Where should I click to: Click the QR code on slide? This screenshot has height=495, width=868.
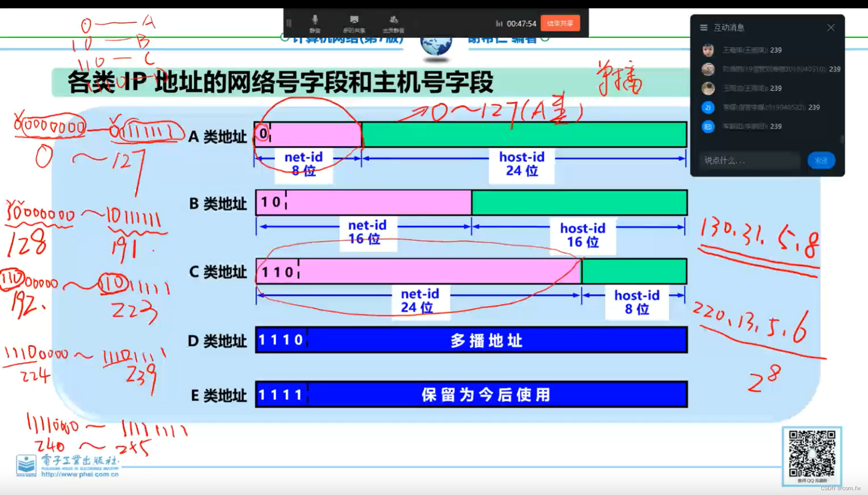812,453
